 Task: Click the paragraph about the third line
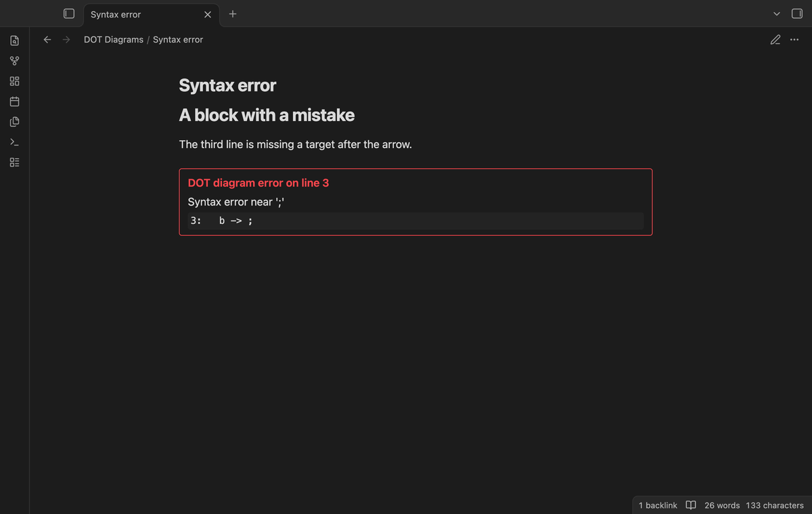tap(295, 144)
